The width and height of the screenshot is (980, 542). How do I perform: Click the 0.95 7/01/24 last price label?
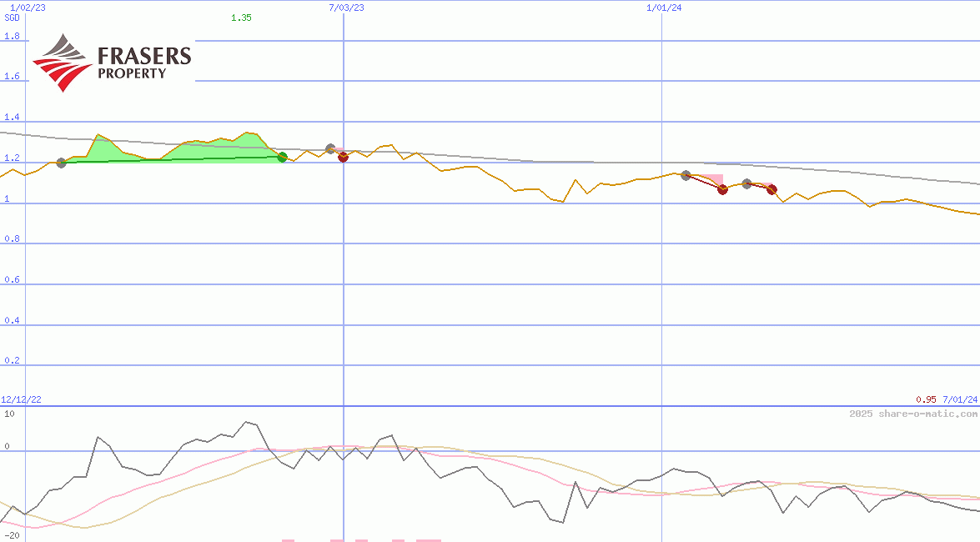(946, 400)
